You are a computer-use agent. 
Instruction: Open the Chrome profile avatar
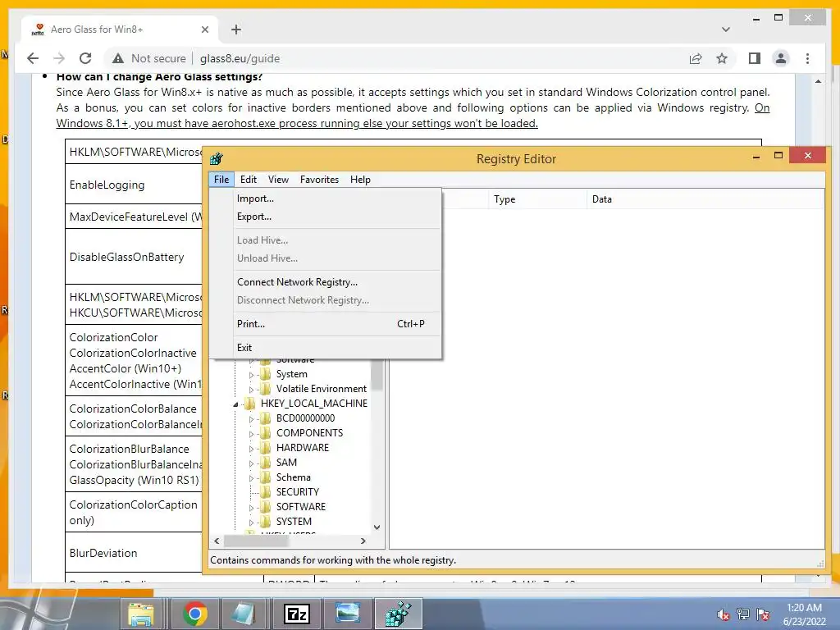point(781,58)
